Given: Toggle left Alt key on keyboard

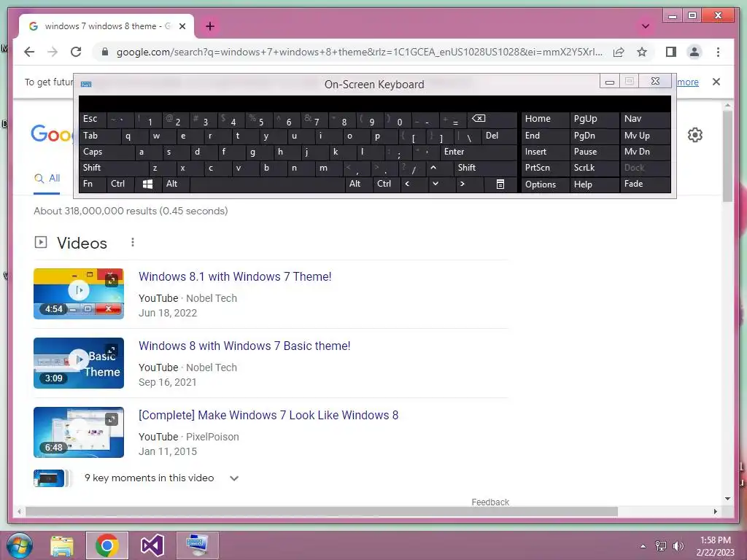Looking at the screenshot, I should pos(176,184).
